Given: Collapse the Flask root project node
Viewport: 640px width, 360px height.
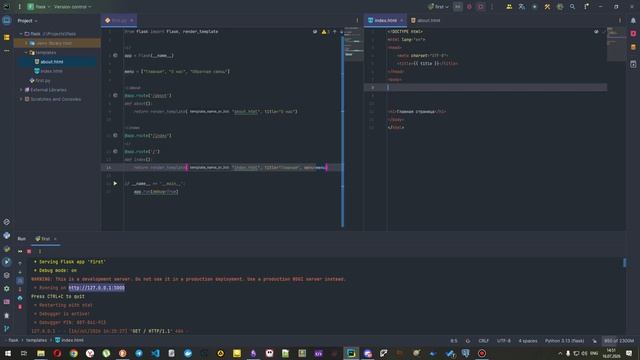Looking at the screenshot, I should pyautogui.click(x=21, y=33).
